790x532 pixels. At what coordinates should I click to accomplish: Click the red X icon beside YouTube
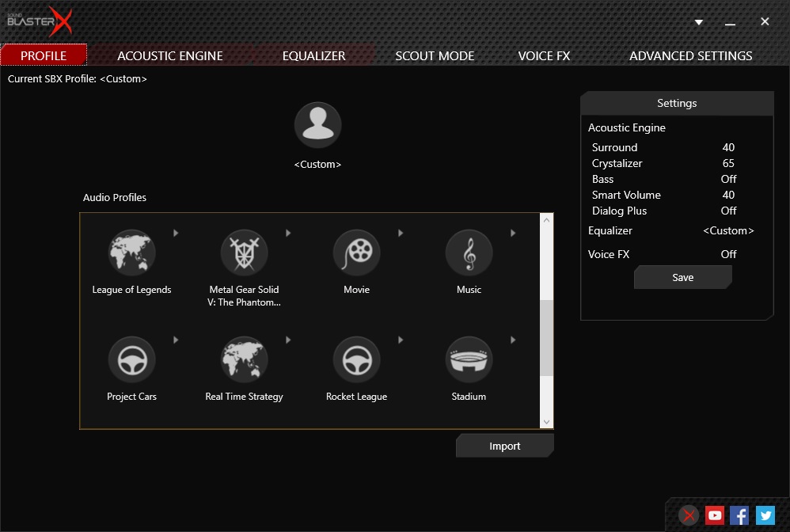[x=689, y=515]
